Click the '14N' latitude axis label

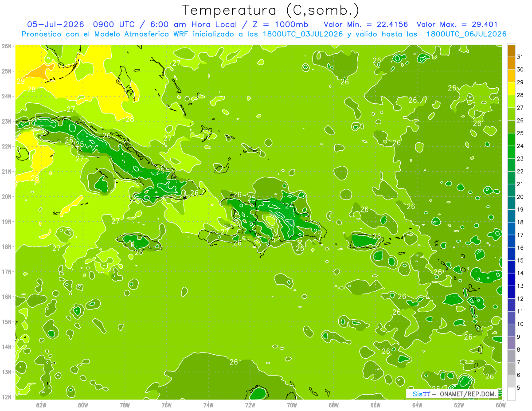[6, 347]
